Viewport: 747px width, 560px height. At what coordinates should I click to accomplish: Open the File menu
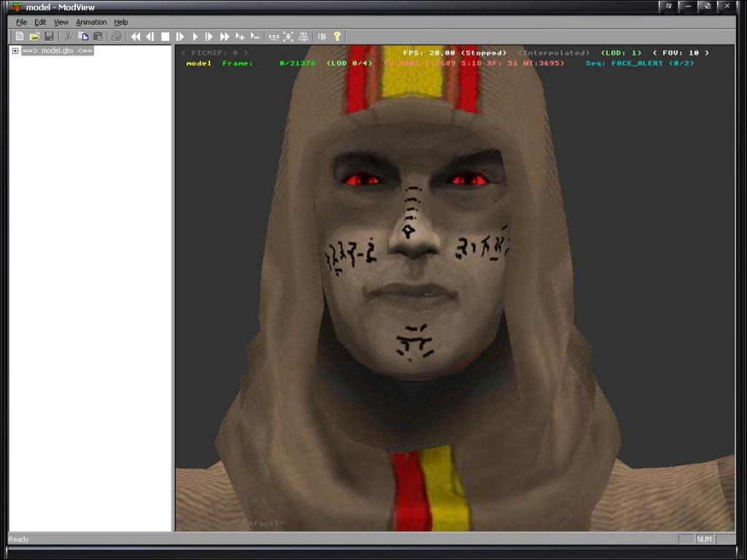click(21, 23)
